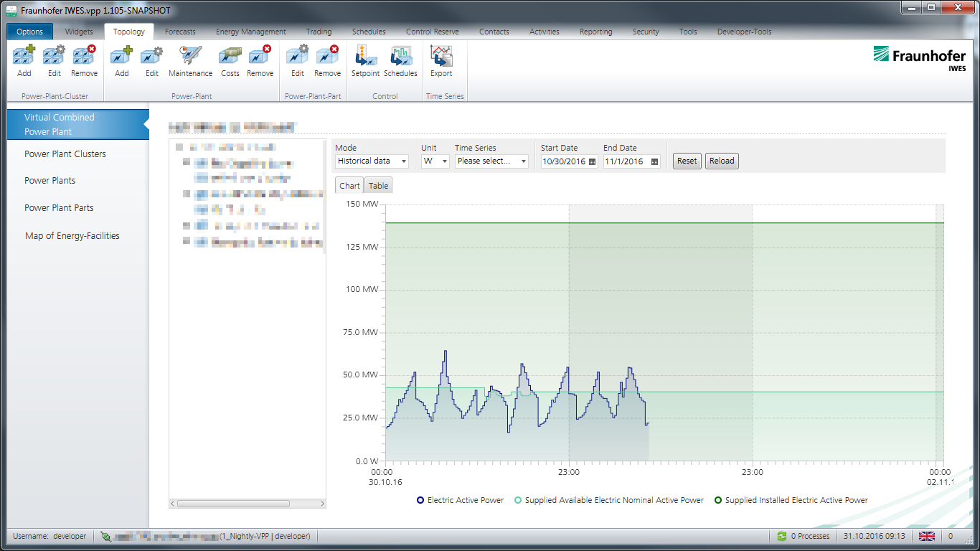Switch to the Energy Management ribbon tab
Viewport: 980px width, 551px height.
(x=250, y=32)
